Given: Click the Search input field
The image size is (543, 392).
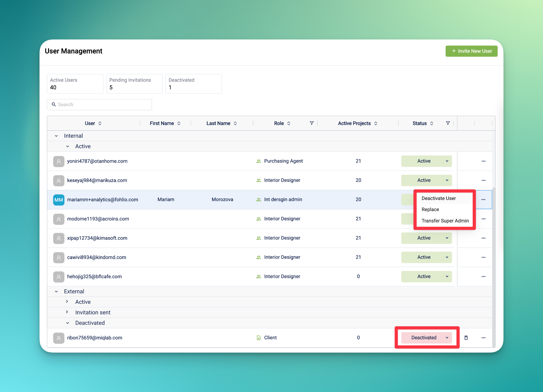Looking at the screenshot, I should tap(99, 105).
